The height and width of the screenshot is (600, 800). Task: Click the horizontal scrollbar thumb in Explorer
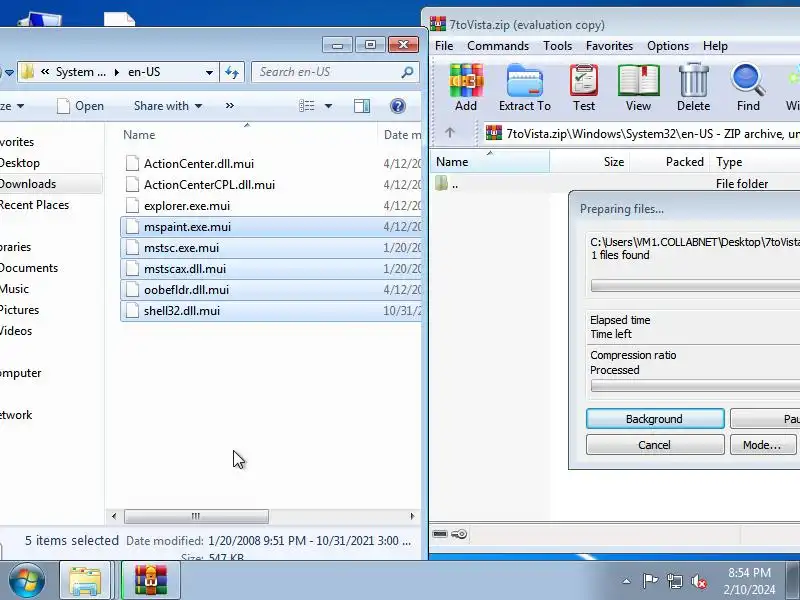tap(196, 516)
